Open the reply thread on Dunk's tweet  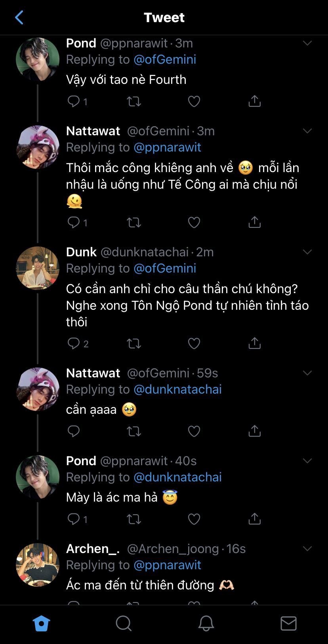(74, 343)
